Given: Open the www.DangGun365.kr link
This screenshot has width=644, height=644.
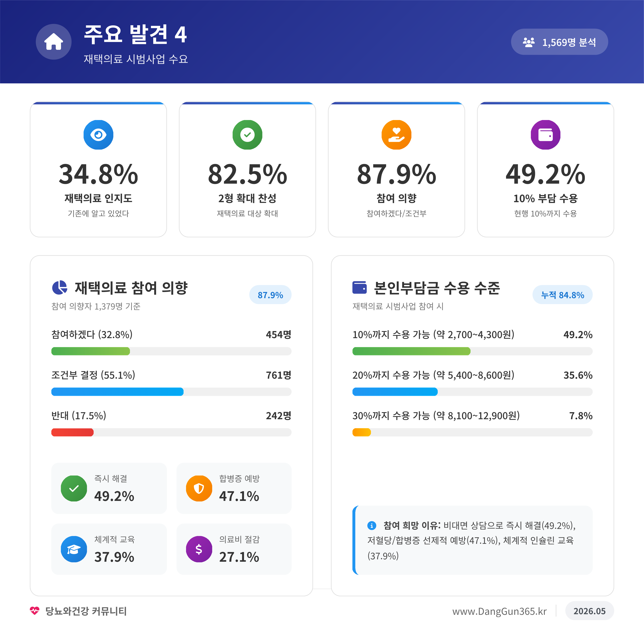Looking at the screenshot, I should click(499, 611).
